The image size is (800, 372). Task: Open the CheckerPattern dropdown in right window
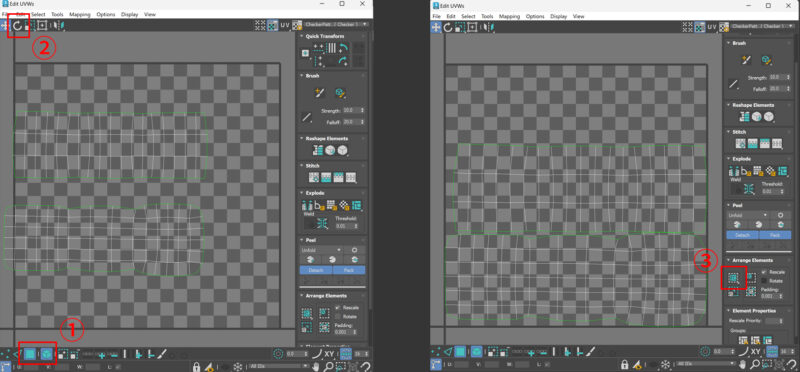(762, 26)
